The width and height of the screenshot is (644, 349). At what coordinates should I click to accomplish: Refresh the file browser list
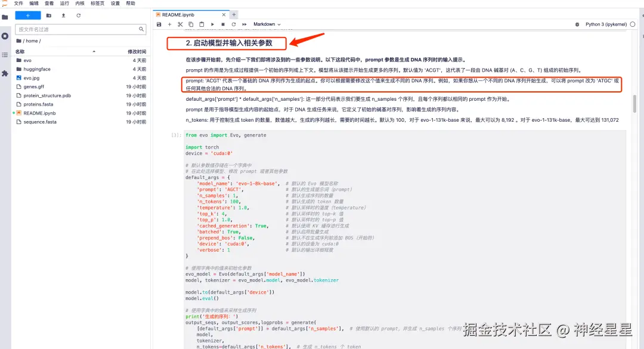(x=79, y=16)
